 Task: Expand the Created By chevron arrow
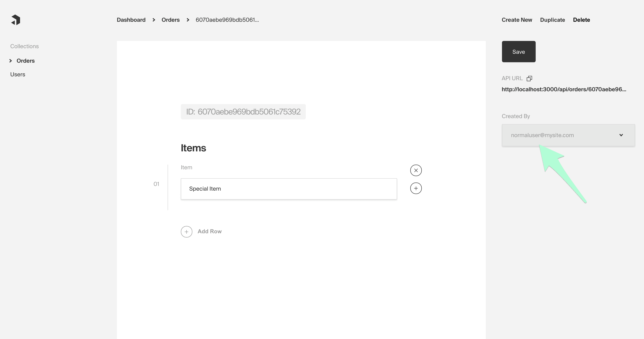click(x=621, y=135)
